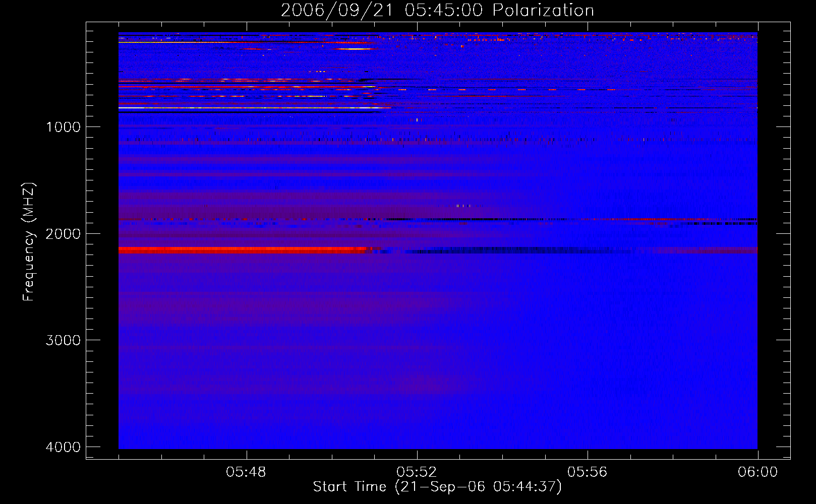Click the 05:48 time tick label
816x504 pixels.
click(246, 472)
